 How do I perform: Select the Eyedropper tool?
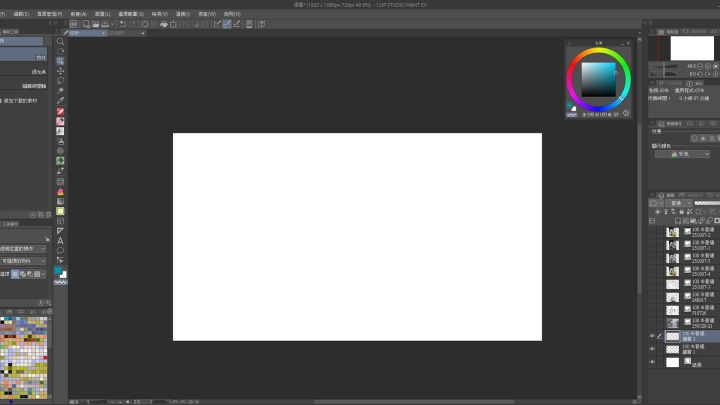point(60,101)
